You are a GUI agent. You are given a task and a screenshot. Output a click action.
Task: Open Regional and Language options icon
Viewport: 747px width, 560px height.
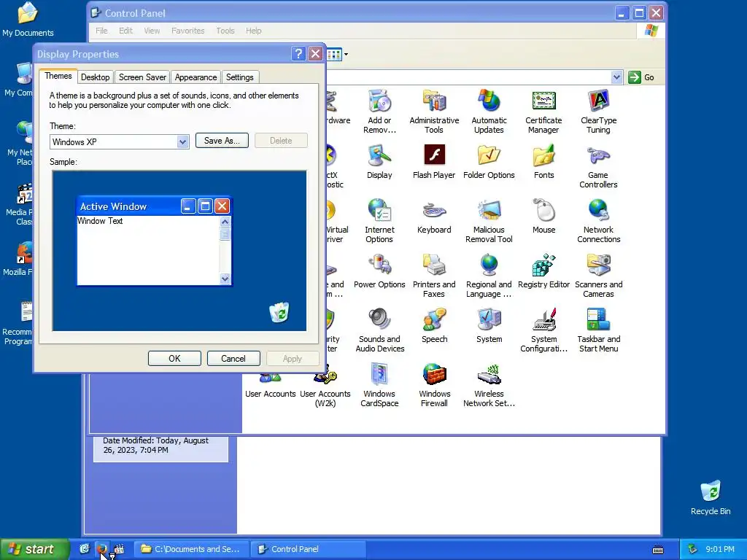point(489,276)
